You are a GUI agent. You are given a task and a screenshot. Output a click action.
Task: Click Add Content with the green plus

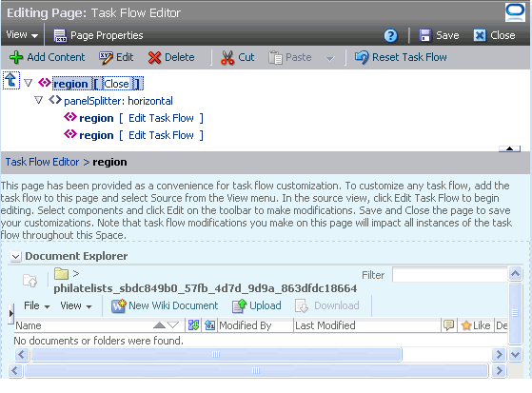click(x=47, y=57)
